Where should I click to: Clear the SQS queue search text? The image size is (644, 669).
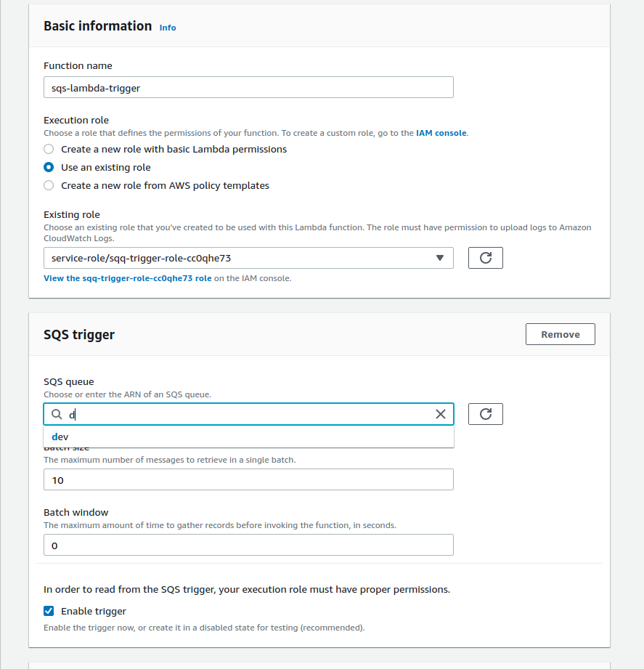(441, 414)
